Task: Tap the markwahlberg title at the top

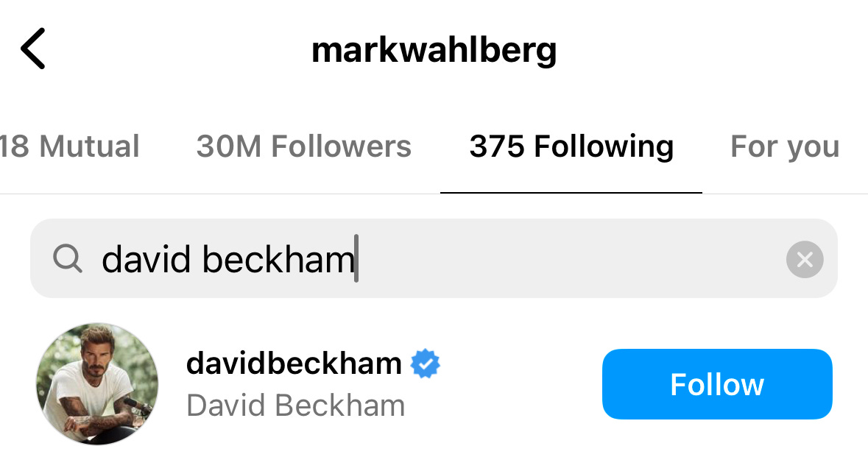Action: click(434, 51)
